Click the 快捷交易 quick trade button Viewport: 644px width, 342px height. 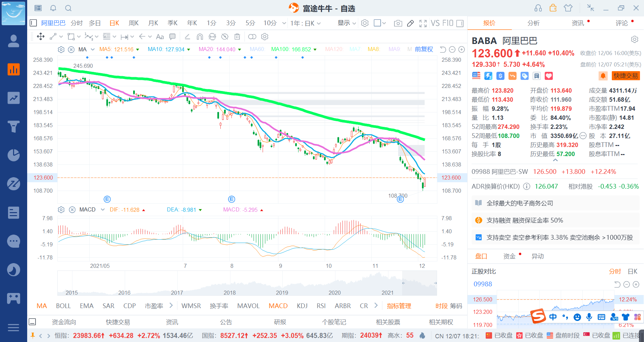(626, 76)
